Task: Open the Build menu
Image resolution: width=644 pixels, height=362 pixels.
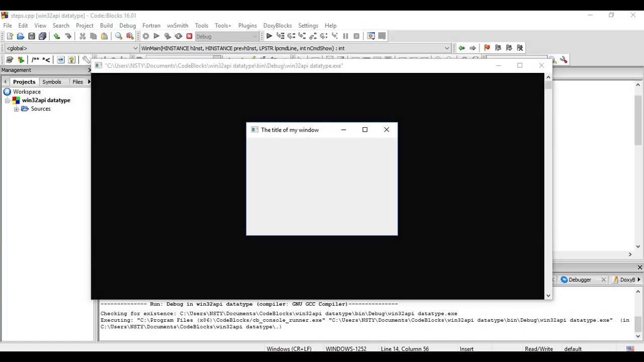Action: pyautogui.click(x=106, y=26)
